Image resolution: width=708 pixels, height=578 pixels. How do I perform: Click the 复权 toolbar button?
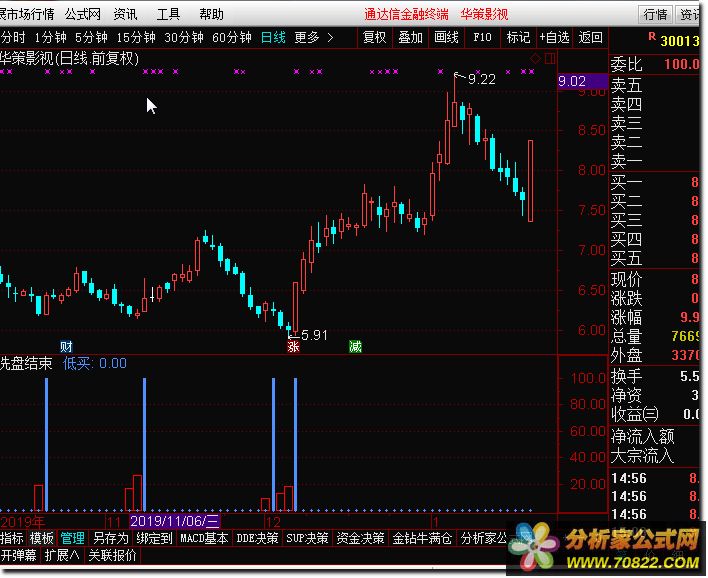pos(375,37)
